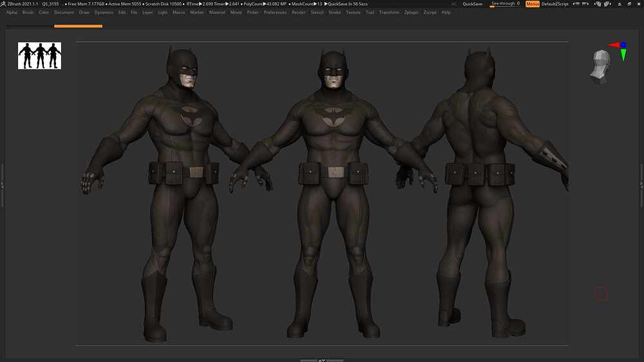
Task: Open the File menu
Action: (134, 12)
